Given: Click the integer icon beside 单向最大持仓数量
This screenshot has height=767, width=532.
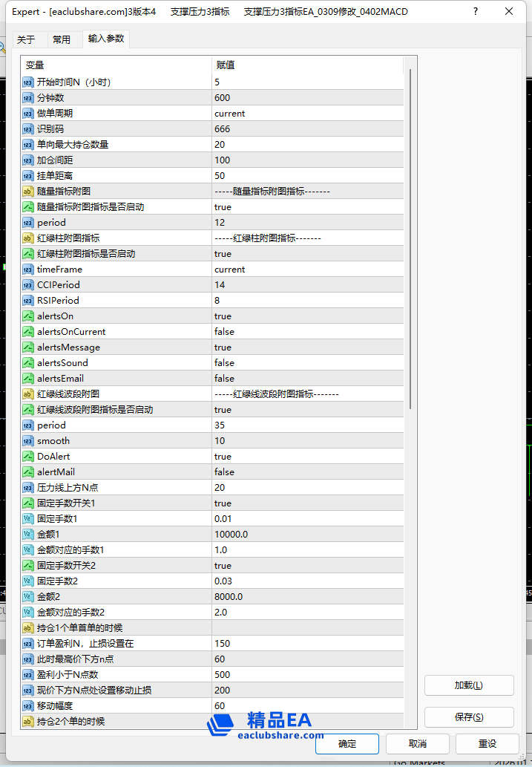Looking at the screenshot, I should 28,145.
